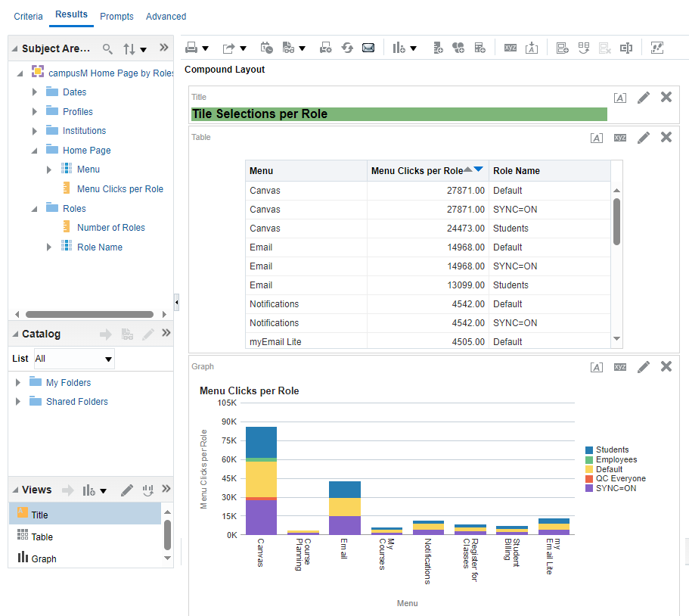Click the table's vertical scrollbar down arrow
689x616 pixels.
pyautogui.click(x=616, y=339)
